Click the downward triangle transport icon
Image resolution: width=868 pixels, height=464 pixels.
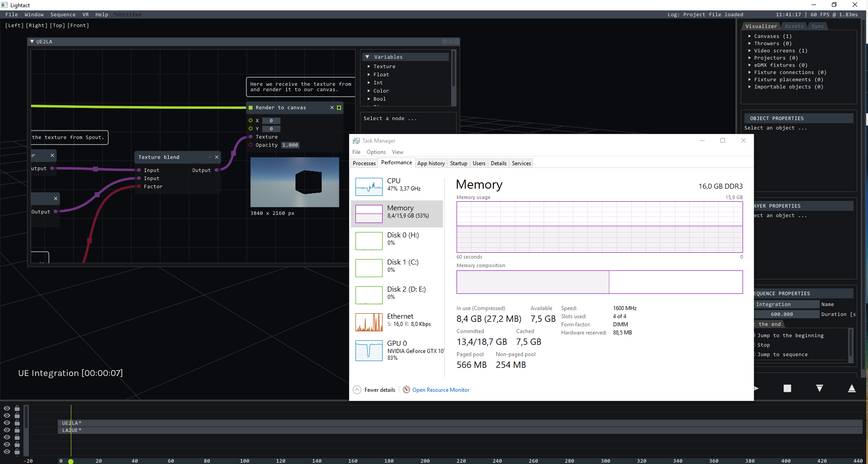[x=819, y=388]
